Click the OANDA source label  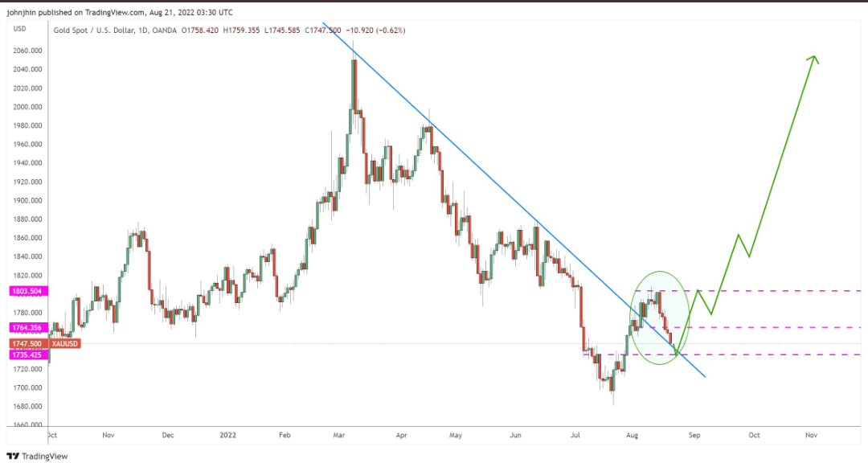[166, 31]
